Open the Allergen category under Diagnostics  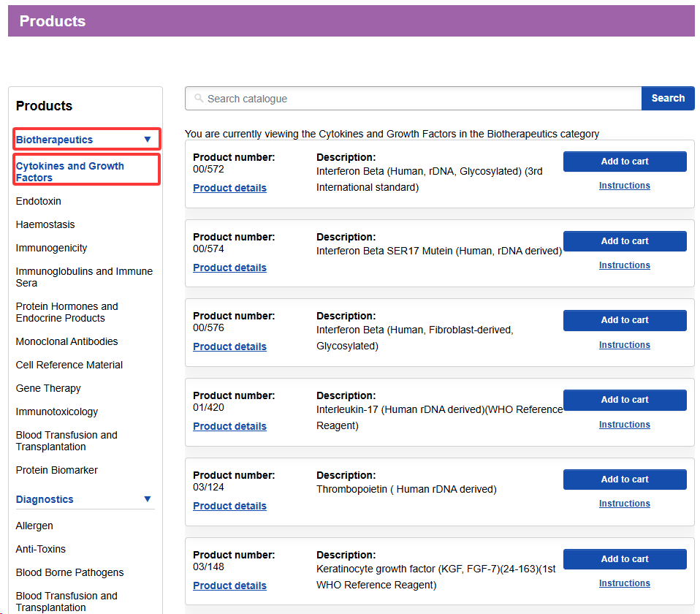pyautogui.click(x=34, y=526)
